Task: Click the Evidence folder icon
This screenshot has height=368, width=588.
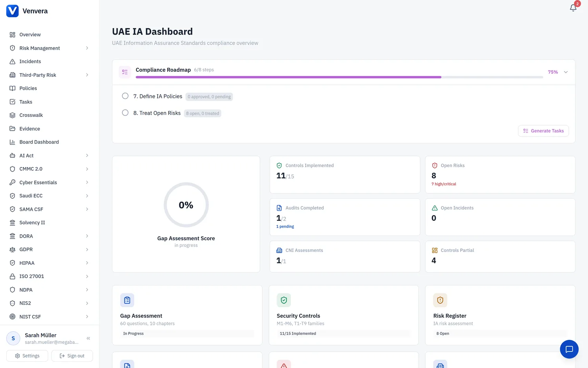Action: pyautogui.click(x=13, y=129)
